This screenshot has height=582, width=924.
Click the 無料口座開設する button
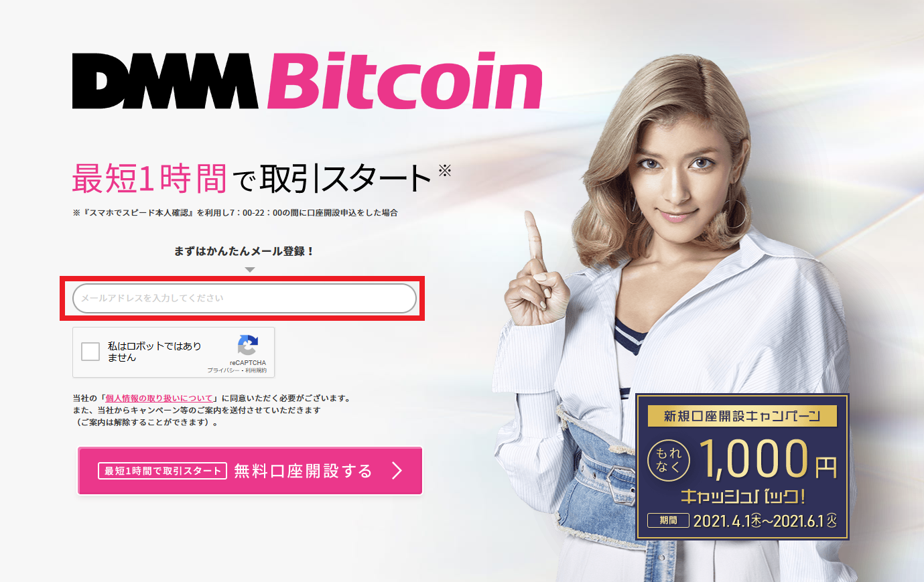250,471
